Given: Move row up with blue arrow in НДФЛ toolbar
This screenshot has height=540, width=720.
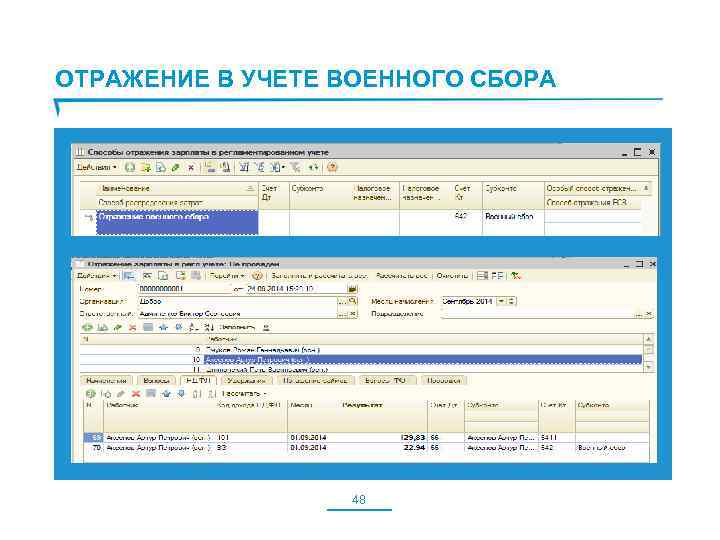Looking at the screenshot, I should [166, 394].
